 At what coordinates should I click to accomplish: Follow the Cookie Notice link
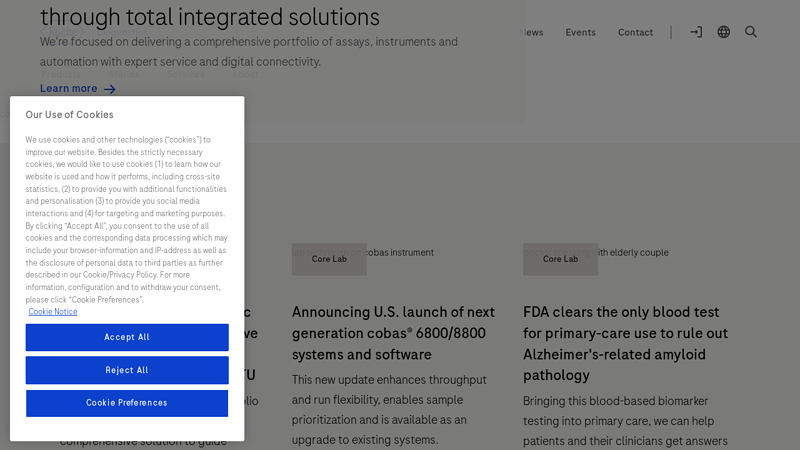pos(53,312)
